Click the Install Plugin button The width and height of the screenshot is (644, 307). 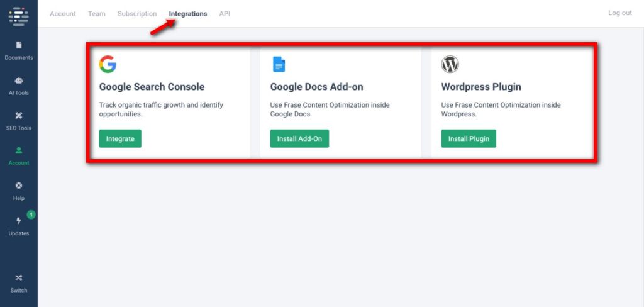click(469, 138)
